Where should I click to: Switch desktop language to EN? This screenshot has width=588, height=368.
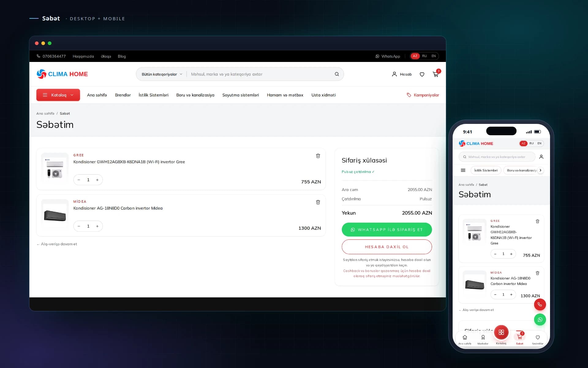pos(434,56)
